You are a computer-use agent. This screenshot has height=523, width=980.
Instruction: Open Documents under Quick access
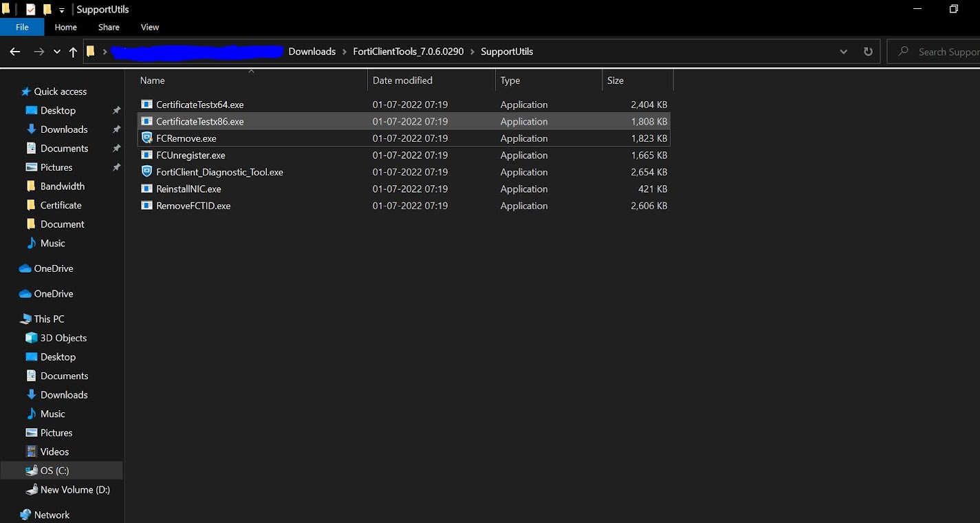pos(65,148)
